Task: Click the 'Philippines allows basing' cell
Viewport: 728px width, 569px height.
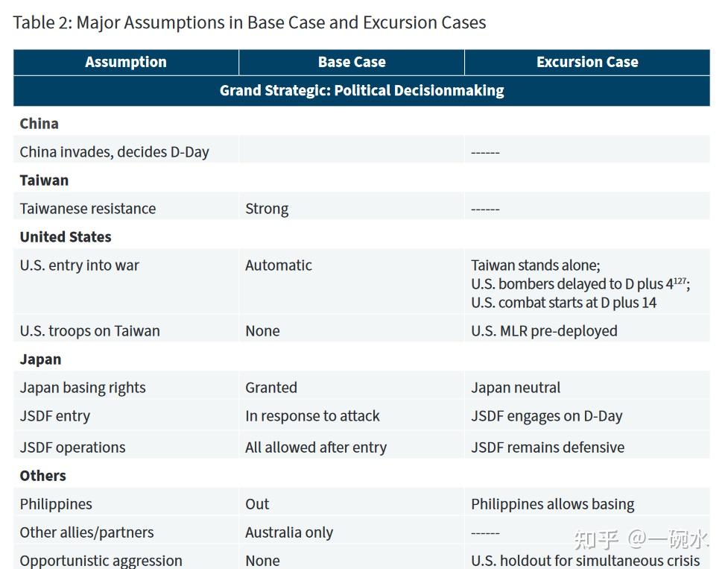Action: [552, 504]
